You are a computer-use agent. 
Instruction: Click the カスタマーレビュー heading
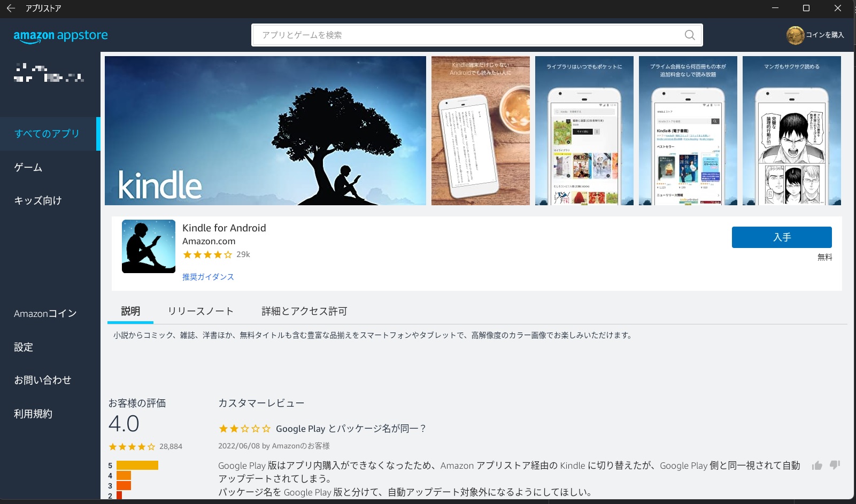pos(261,403)
